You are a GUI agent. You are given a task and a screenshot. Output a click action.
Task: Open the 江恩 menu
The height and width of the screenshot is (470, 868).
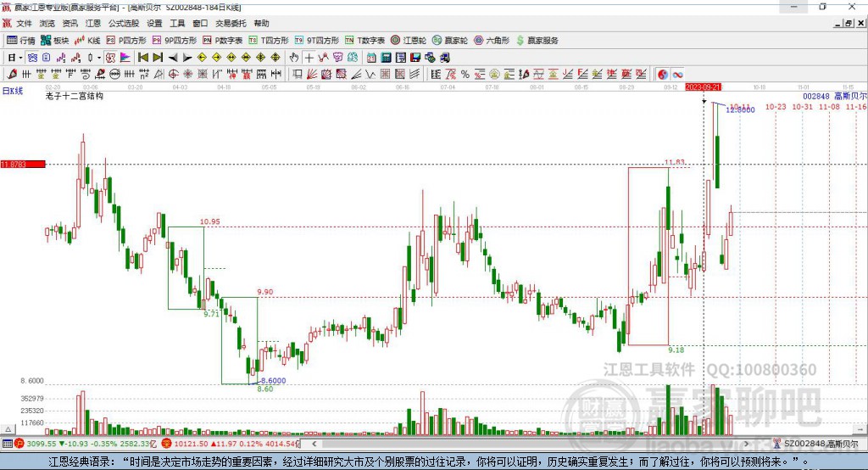93,23
